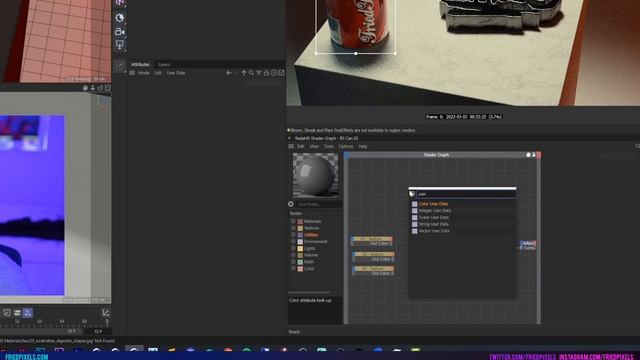This screenshot has width=640, height=360.
Task: Click the reset/rotate icon above blue viewport
Action: [x=100, y=88]
